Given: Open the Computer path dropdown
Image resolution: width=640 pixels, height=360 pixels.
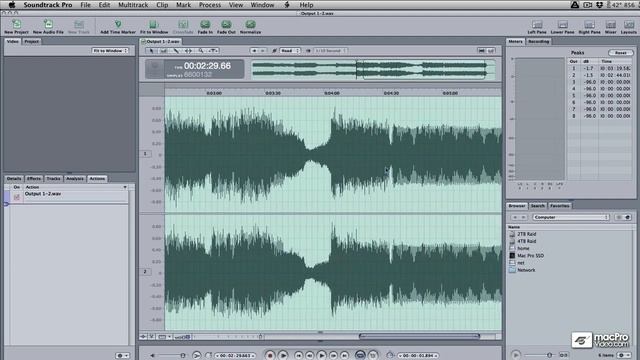Looking at the screenshot, I should [571, 217].
